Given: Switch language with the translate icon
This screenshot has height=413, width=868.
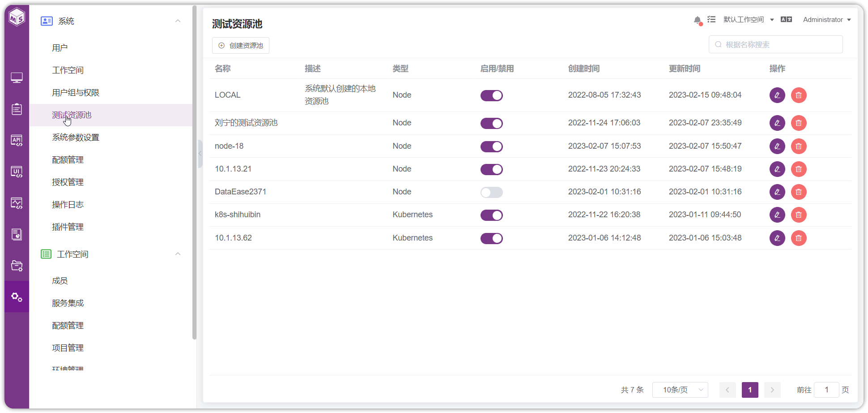Looking at the screenshot, I should pos(786,19).
